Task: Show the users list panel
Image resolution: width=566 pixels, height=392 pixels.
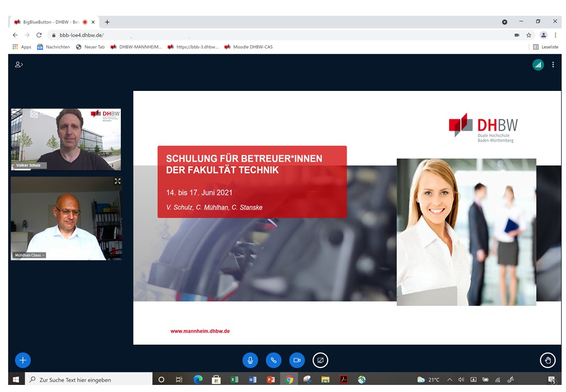Action: point(19,64)
